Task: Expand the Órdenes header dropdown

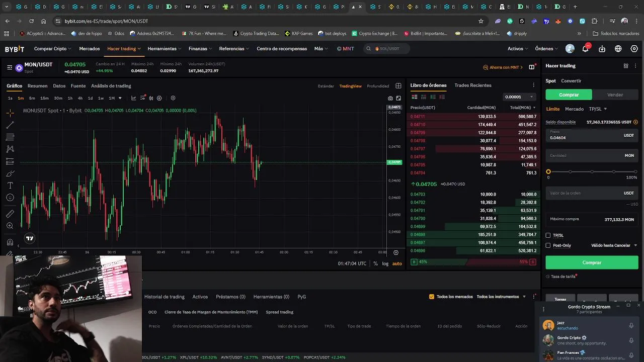Action: coord(546,49)
